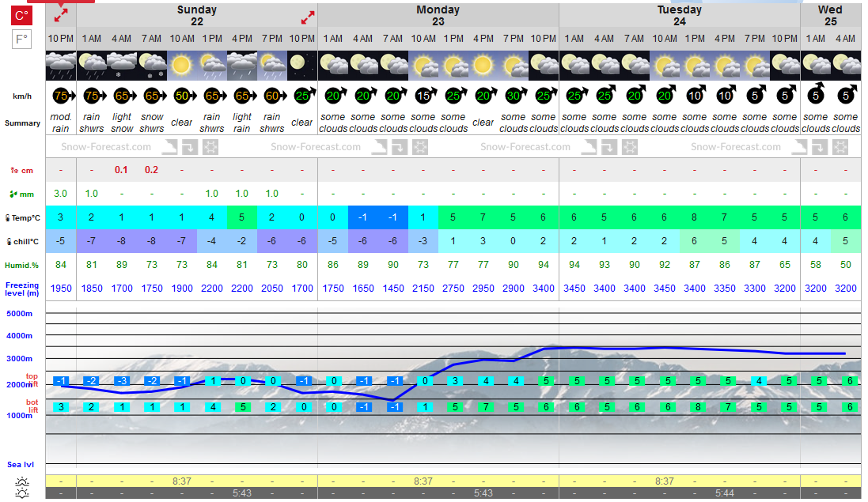Screen dimensions: 868x502
Task: Click the Tuesday 1 PM some clouds icon
Action: point(694,66)
